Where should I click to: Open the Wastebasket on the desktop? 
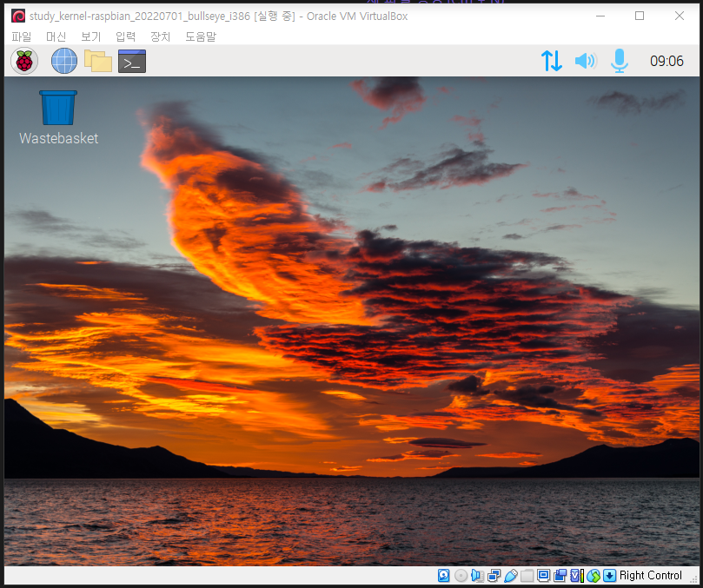coord(57,106)
